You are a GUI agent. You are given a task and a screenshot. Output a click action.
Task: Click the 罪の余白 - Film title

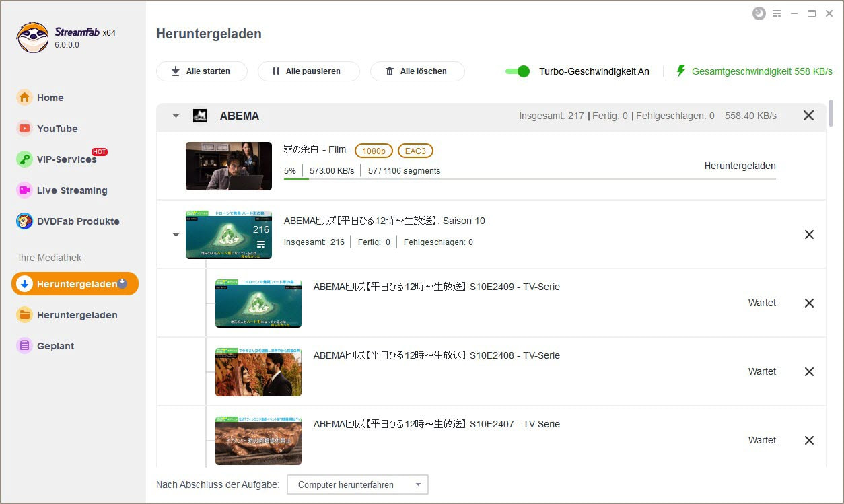coord(315,150)
